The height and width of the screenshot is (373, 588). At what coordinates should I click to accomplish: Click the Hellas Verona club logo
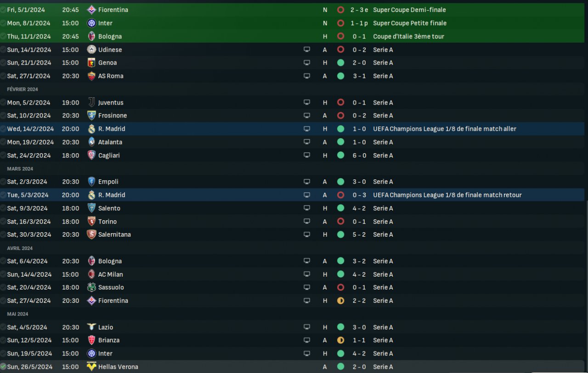(x=91, y=367)
